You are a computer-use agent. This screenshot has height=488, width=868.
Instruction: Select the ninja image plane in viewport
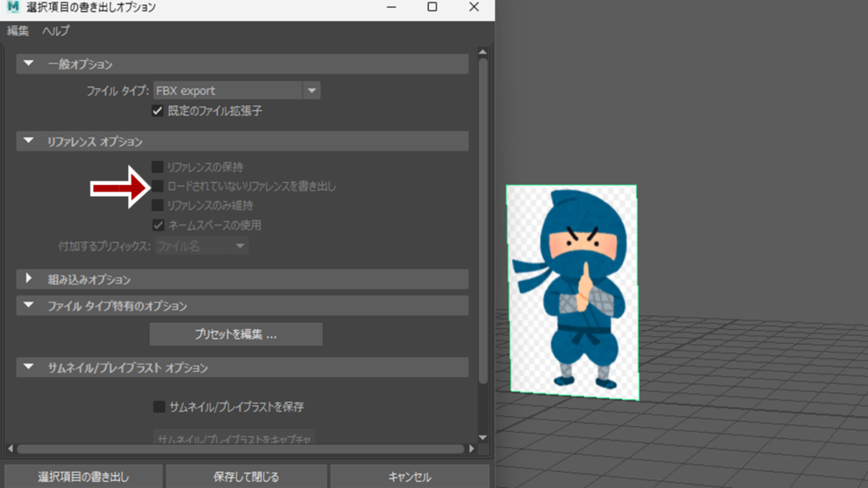coord(572,292)
